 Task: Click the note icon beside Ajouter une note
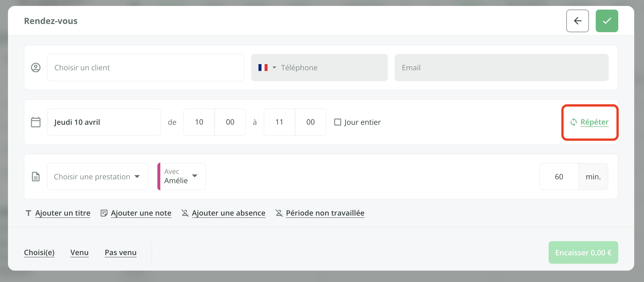point(104,213)
